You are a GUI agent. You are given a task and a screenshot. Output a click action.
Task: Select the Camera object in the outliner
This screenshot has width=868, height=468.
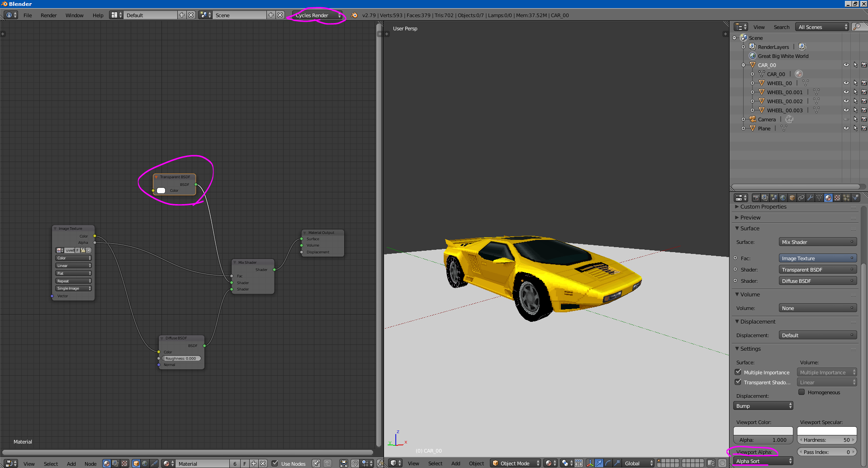[767, 119]
